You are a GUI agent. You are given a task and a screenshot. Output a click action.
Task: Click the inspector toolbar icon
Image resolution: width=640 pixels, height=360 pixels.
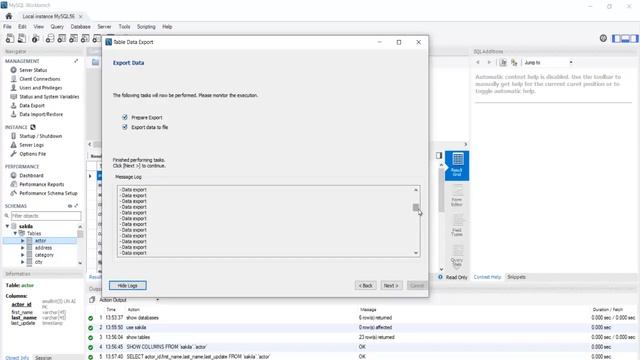(x=36, y=39)
